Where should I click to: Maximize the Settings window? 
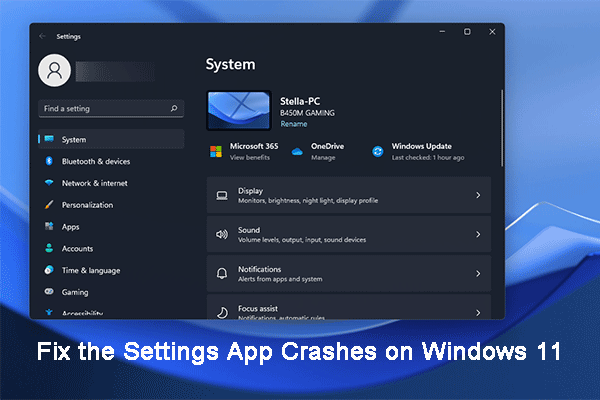coord(467,32)
